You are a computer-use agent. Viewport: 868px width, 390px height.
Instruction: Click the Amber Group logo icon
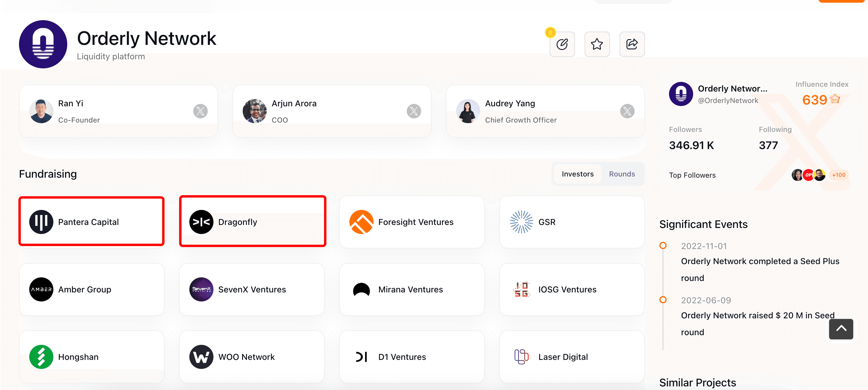pos(41,289)
